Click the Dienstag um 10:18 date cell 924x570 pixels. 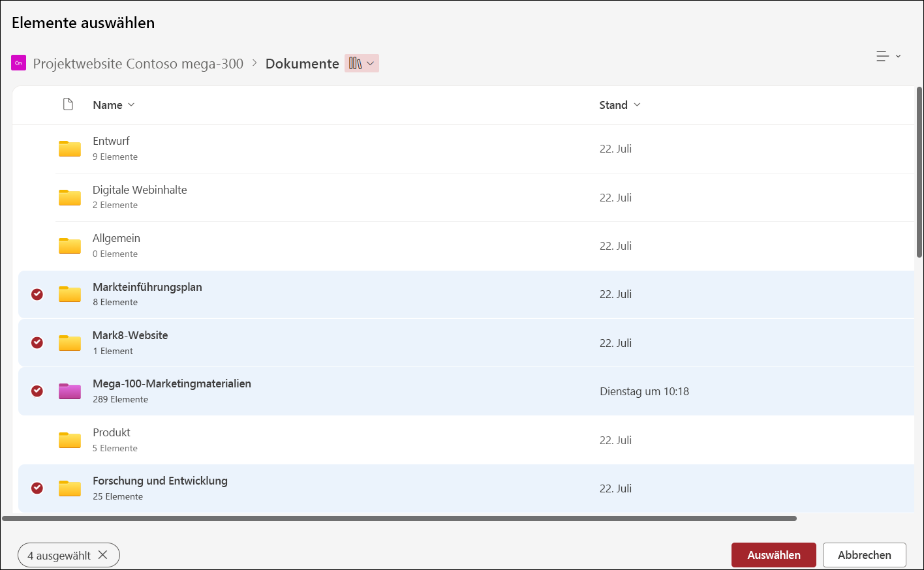(x=645, y=391)
